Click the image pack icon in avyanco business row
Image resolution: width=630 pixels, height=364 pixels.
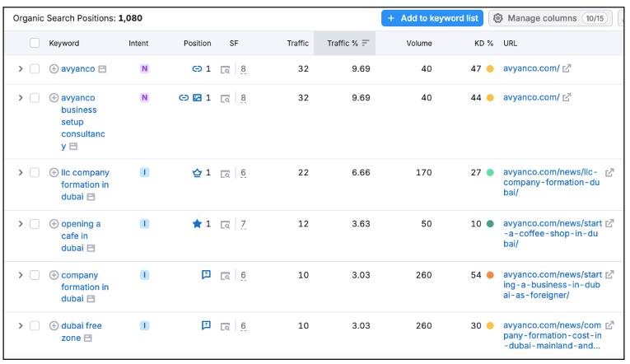click(x=198, y=98)
